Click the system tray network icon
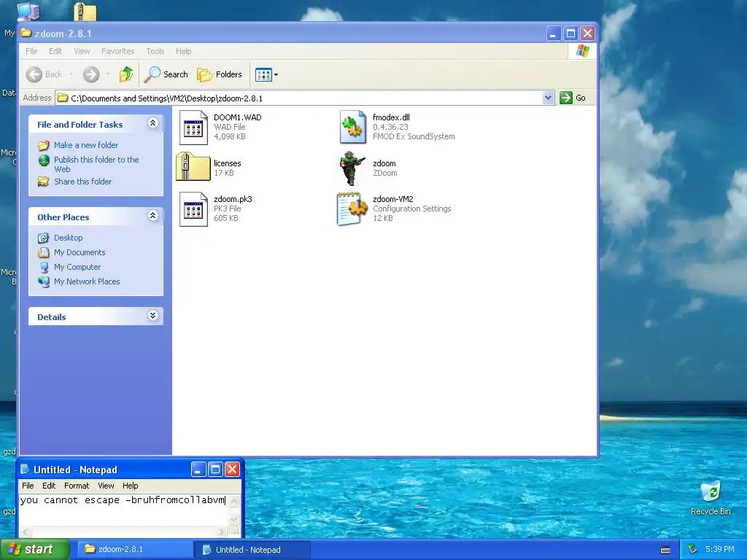The height and width of the screenshot is (560, 747). (x=693, y=550)
